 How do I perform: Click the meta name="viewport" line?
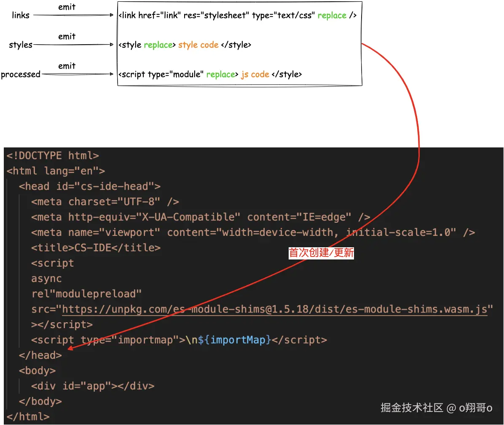pyautogui.click(x=253, y=232)
